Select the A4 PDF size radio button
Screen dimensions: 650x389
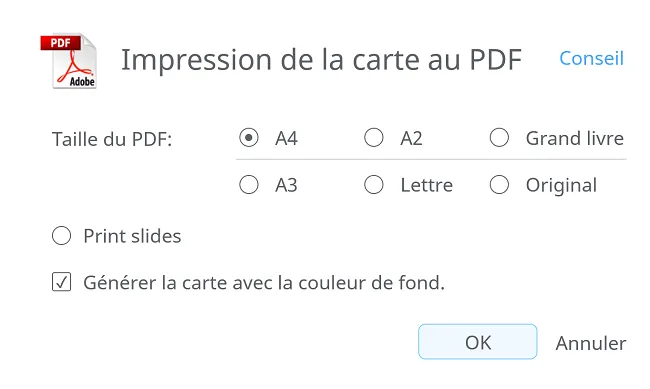click(249, 138)
